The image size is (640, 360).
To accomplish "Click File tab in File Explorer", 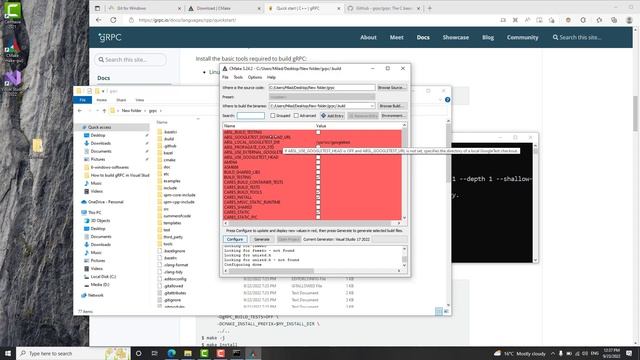I will [x=82, y=100].
